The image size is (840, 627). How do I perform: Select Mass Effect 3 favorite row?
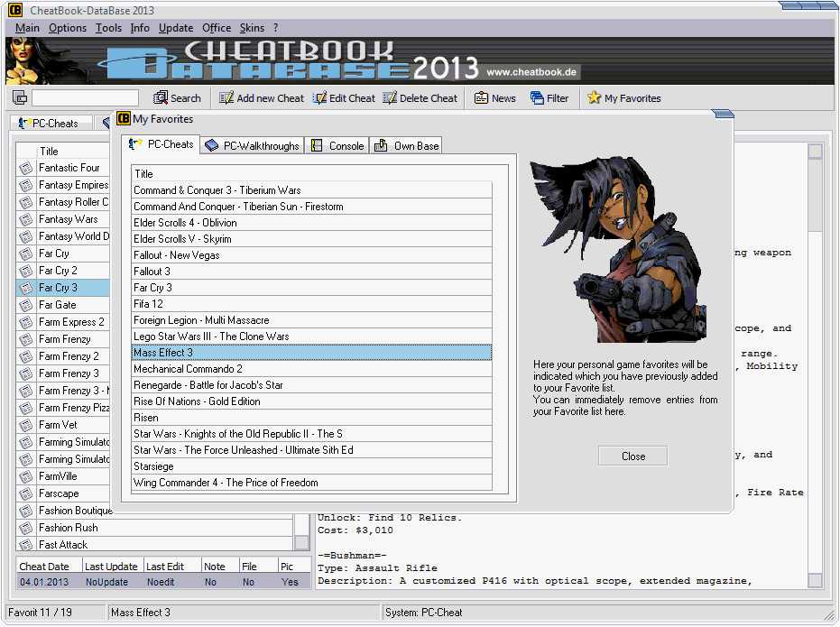tap(312, 353)
